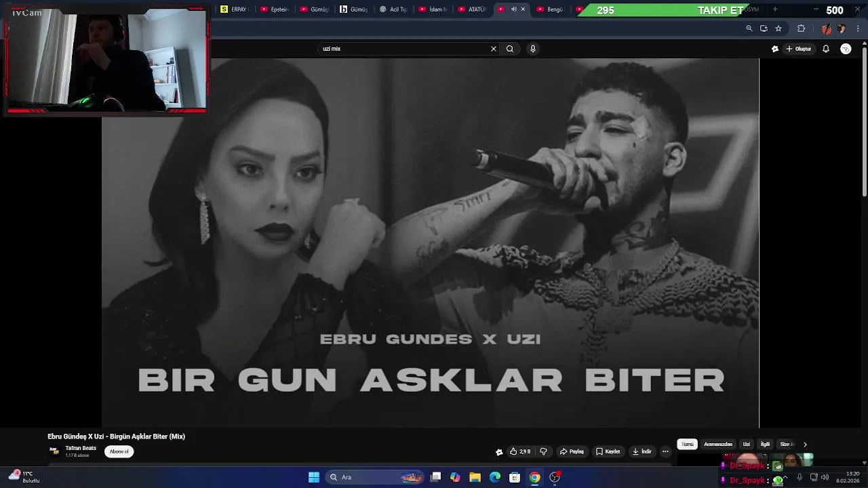Image resolution: width=868 pixels, height=488 pixels.
Task: Open Chrome zoom magnifier in address bar
Action: coord(749,28)
